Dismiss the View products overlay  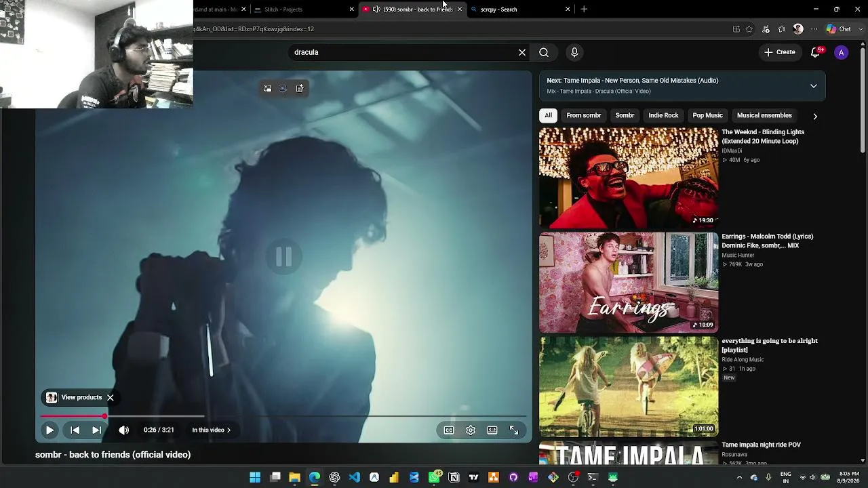(x=110, y=398)
